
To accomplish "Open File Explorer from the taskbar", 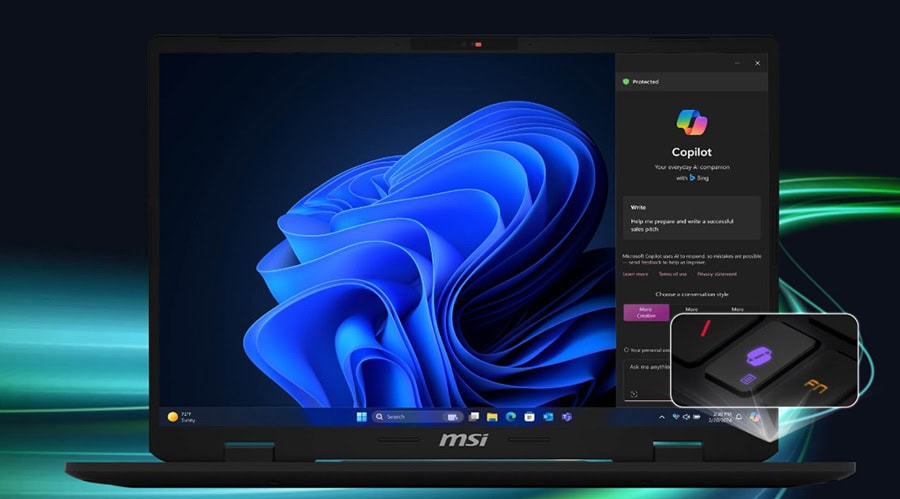I will pos(492,416).
